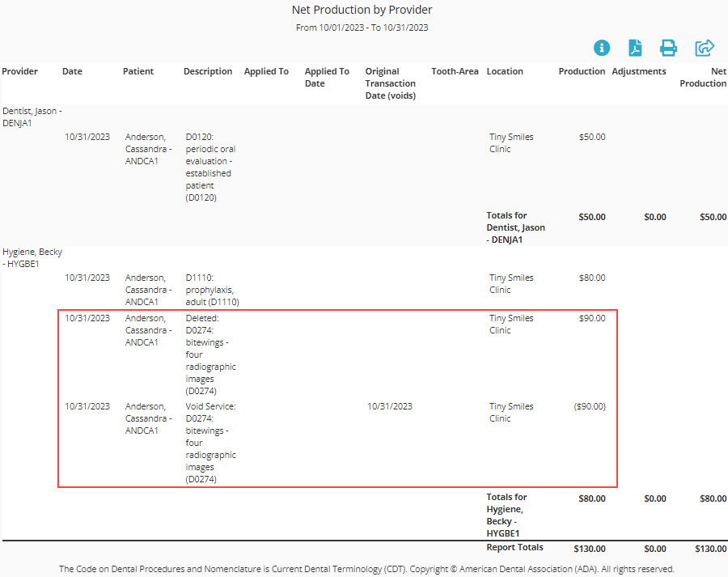Click the Applied To column header
The width and height of the screenshot is (728, 577).
(266, 71)
